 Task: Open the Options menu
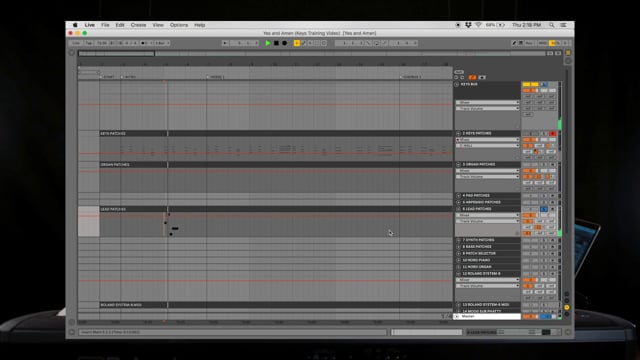pos(179,25)
